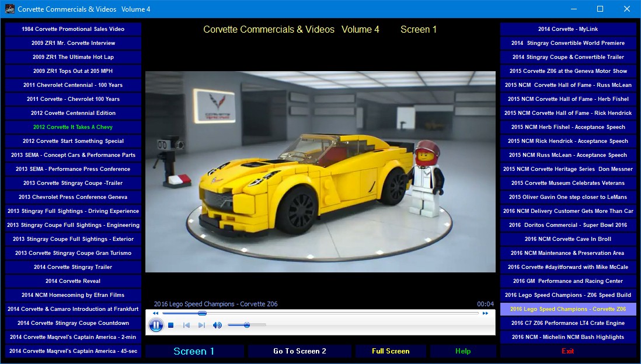Select 2015 Corvette Z06 at Geneva Motor Show
The image size is (641, 364).
[568, 71]
